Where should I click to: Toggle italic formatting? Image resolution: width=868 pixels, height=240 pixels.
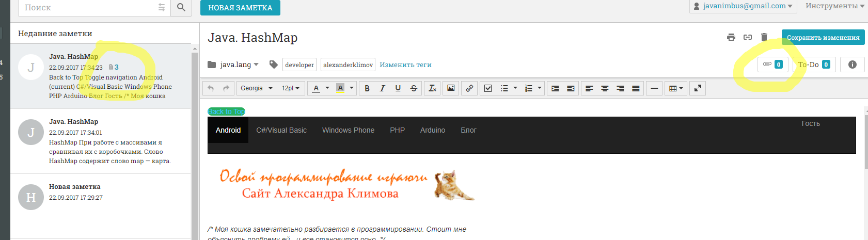382,88
